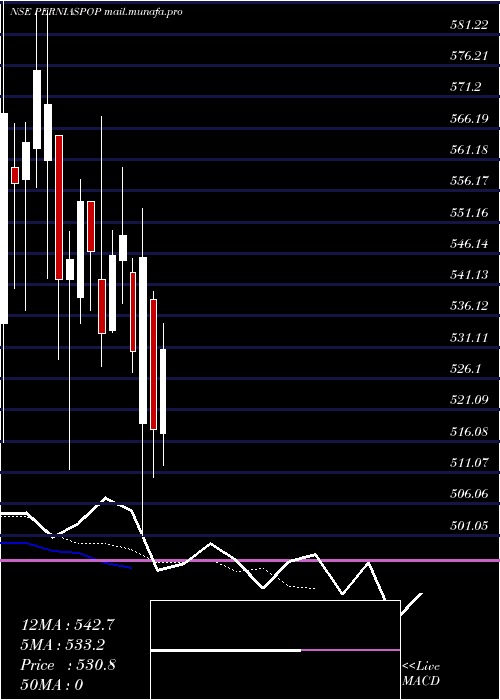Click the 531.11 price label
Viewport: 500px width, 700px height.
point(469,338)
